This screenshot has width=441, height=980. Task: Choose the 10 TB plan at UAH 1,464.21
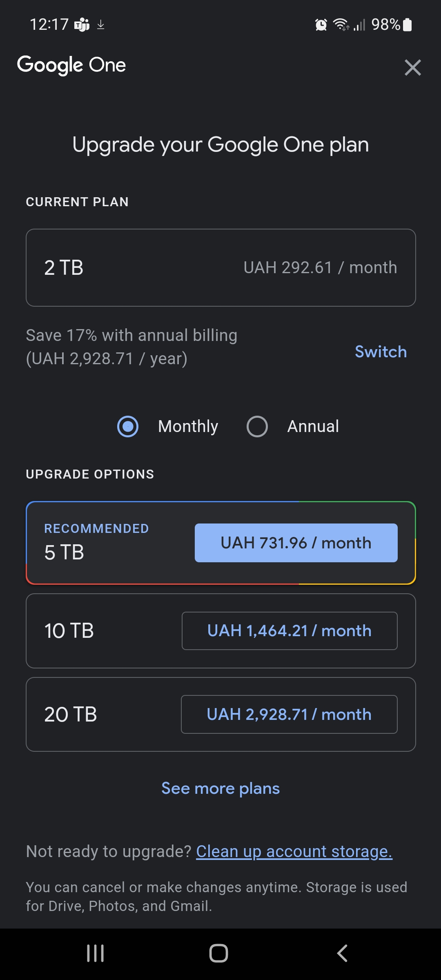(290, 630)
